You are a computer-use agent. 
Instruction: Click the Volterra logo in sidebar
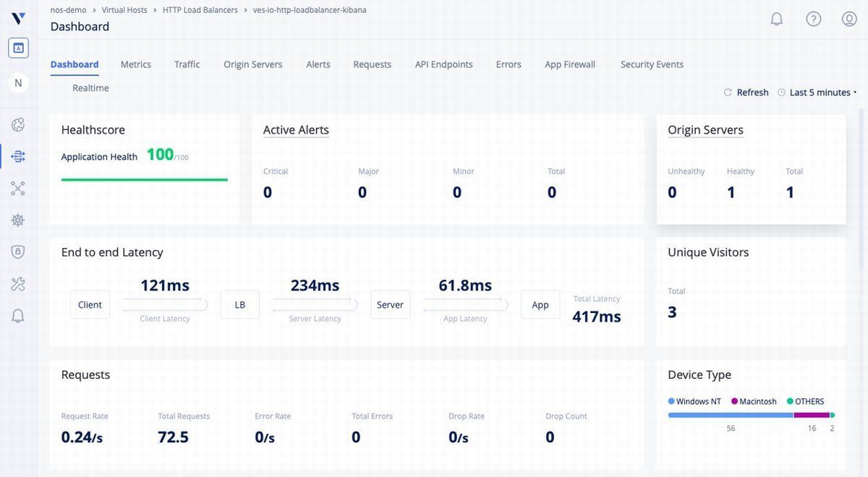(x=18, y=18)
